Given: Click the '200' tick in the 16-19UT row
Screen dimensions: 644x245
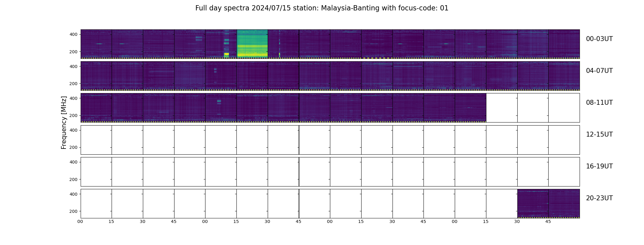Looking at the screenshot, I should coord(74,179).
